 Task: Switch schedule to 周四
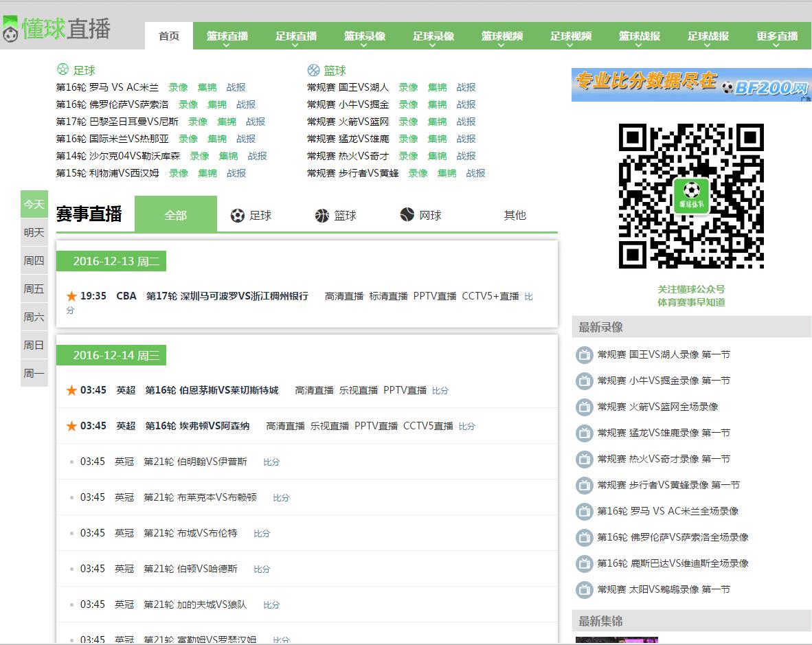pyautogui.click(x=34, y=260)
